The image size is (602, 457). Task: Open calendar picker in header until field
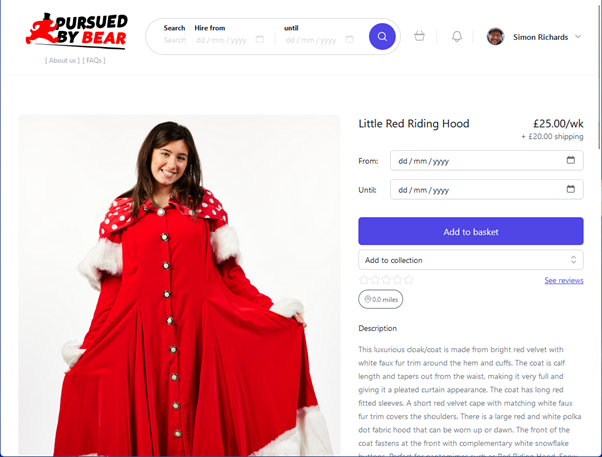[x=349, y=39]
